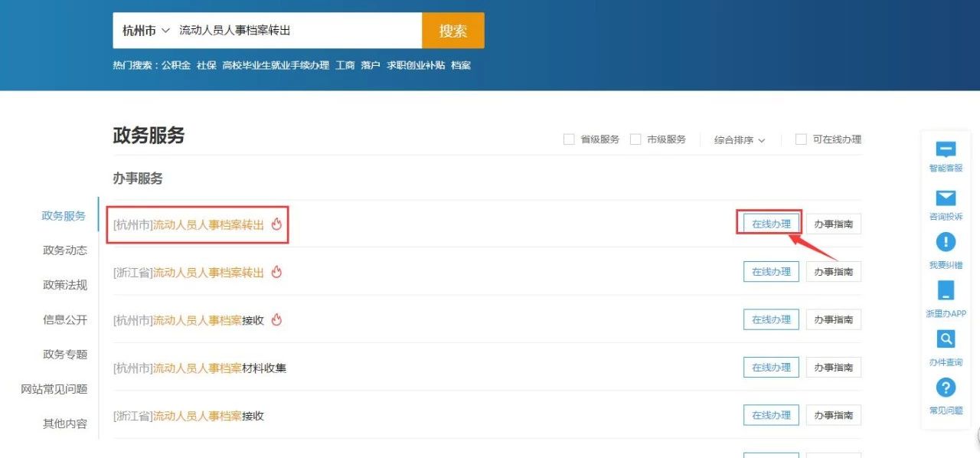Image resolution: width=980 pixels, height=458 pixels.
Task: Switch to 政策法规 in the side menu
Action: click(x=65, y=285)
